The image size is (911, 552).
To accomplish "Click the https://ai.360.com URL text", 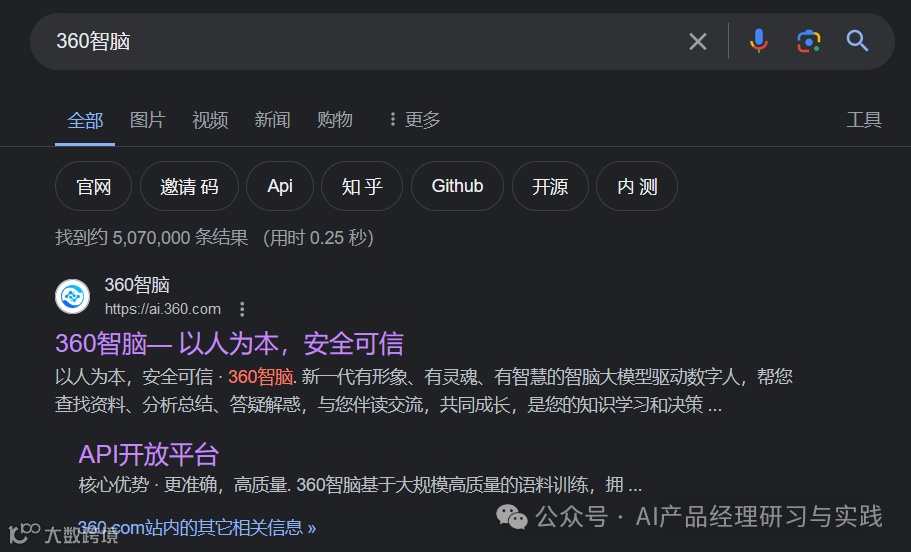I will coord(163,309).
